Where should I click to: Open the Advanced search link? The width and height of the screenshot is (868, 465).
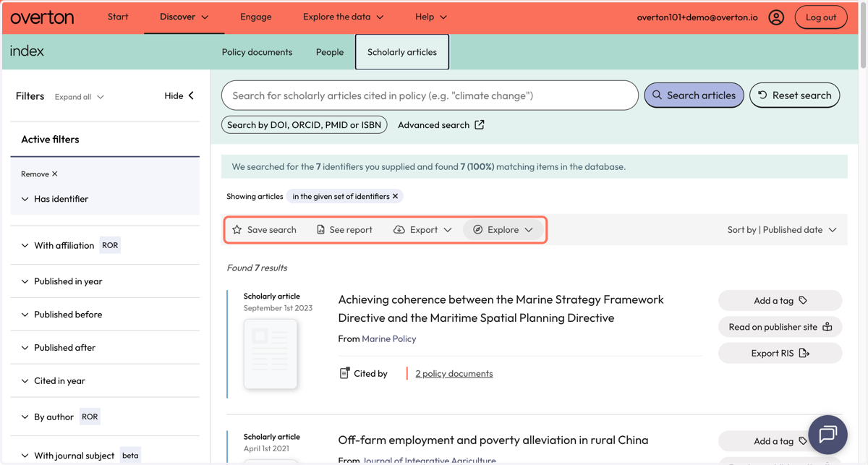point(441,124)
